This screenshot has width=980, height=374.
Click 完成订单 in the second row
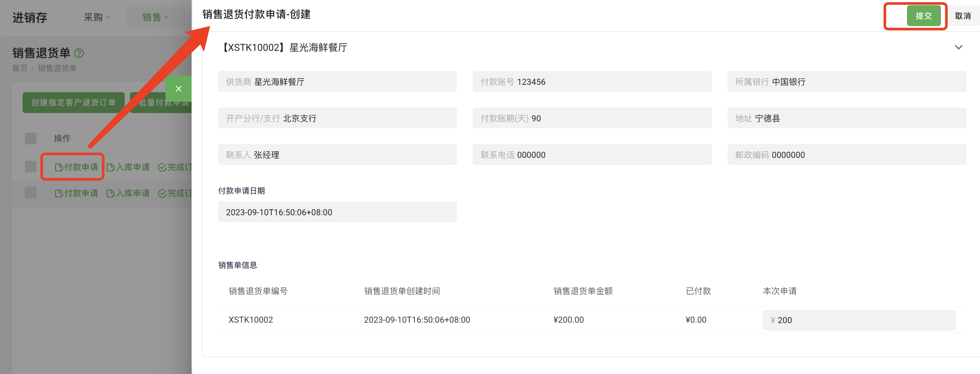(175, 194)
